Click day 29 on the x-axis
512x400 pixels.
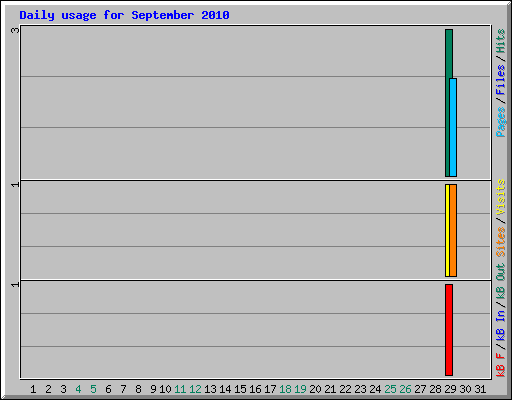click(x=450, y=389)
